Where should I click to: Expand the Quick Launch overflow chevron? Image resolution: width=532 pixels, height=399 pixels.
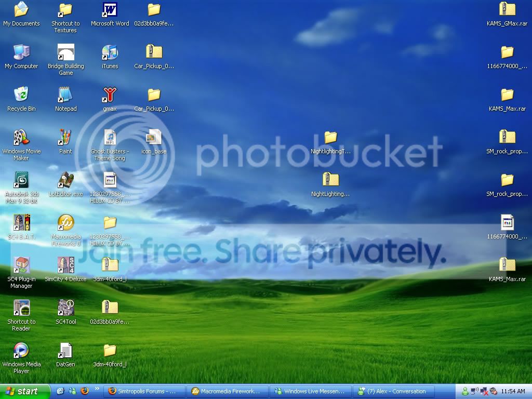97,389
